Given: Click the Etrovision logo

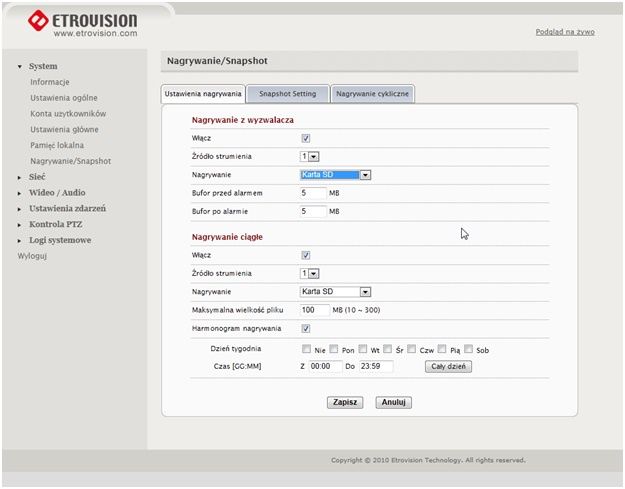Looking at the screenshot, I should pos(83,23).
